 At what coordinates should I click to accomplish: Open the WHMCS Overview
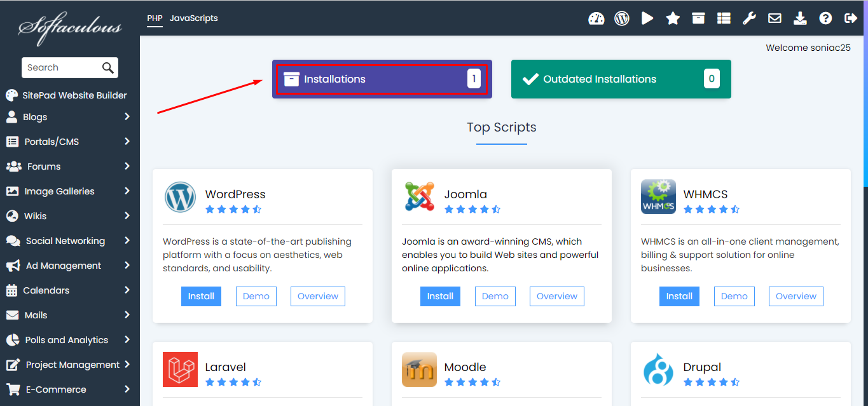point(796,296)
